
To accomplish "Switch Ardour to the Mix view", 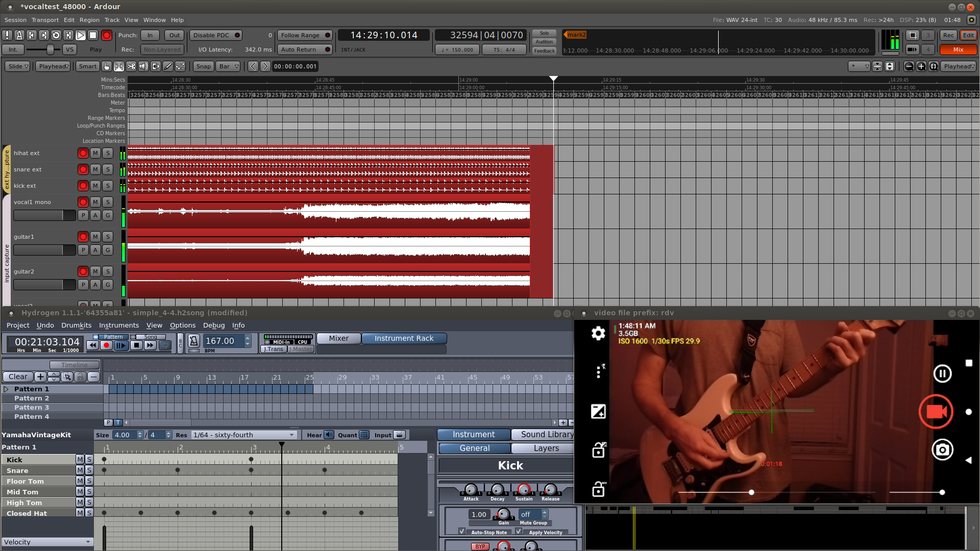I will [x=958, y=49].
